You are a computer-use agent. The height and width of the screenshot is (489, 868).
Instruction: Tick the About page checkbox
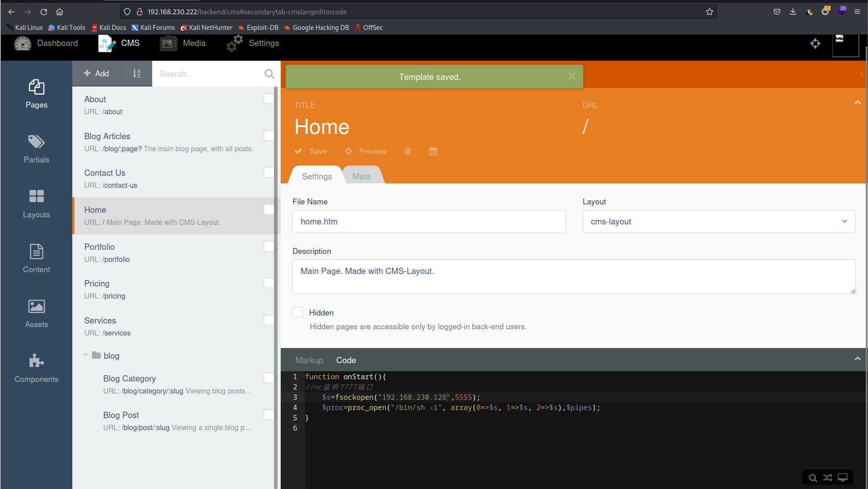(269, 99)
